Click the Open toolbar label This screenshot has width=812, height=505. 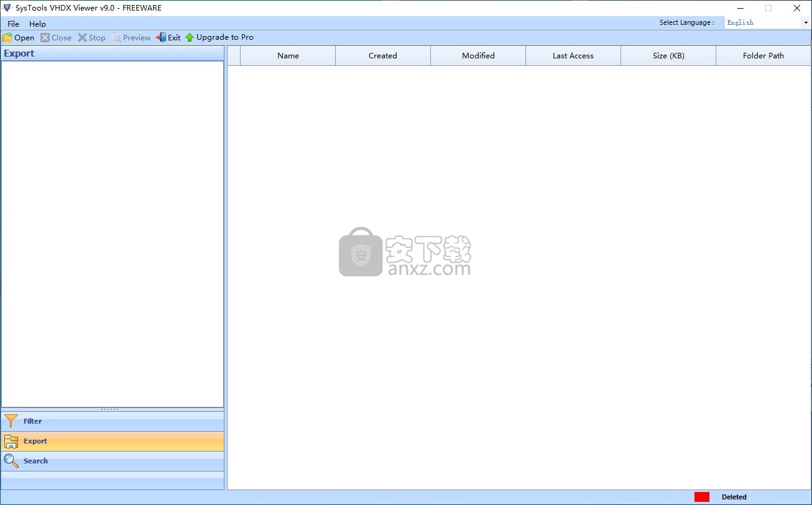tap(24, 37)
